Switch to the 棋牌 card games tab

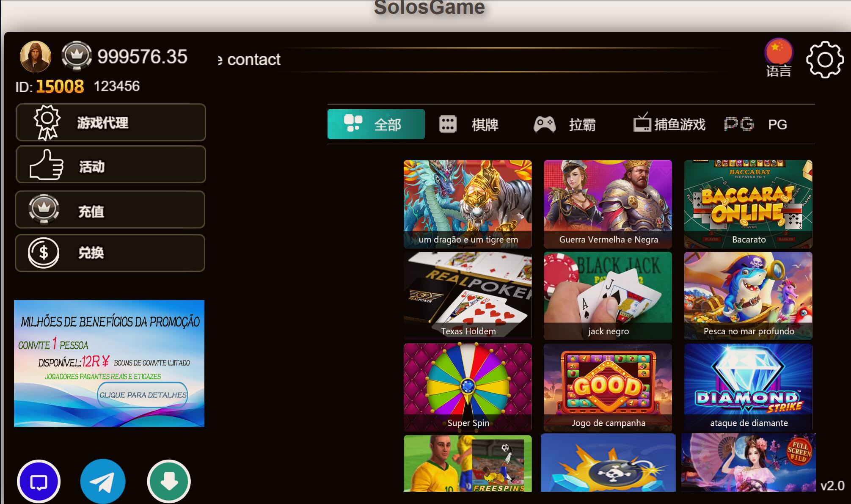click(469, 124)
